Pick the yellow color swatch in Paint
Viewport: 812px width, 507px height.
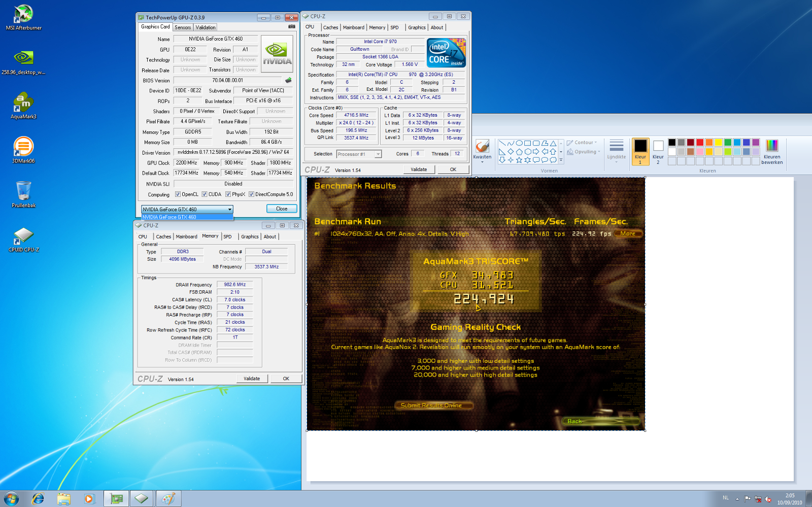click(718, 143)
